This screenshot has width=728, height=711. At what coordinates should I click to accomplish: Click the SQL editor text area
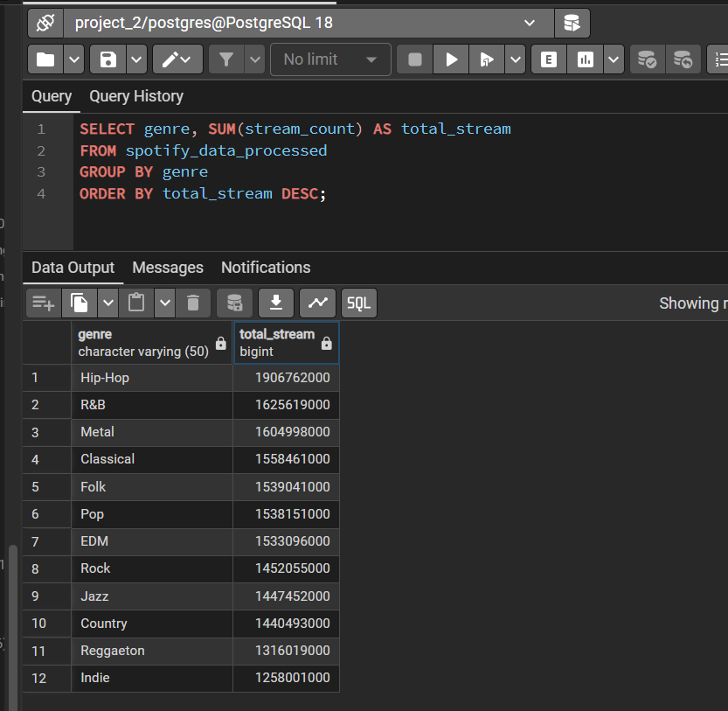pyautogui.click(x=399, y=181)
